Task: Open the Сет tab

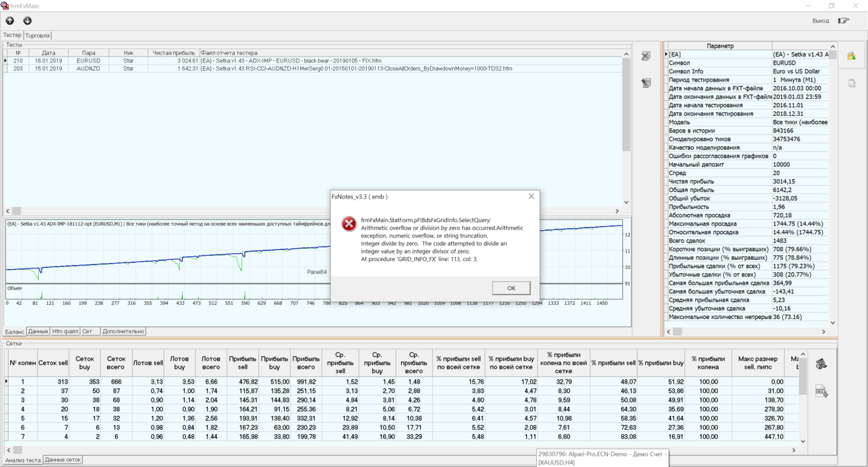Action: 89,331
